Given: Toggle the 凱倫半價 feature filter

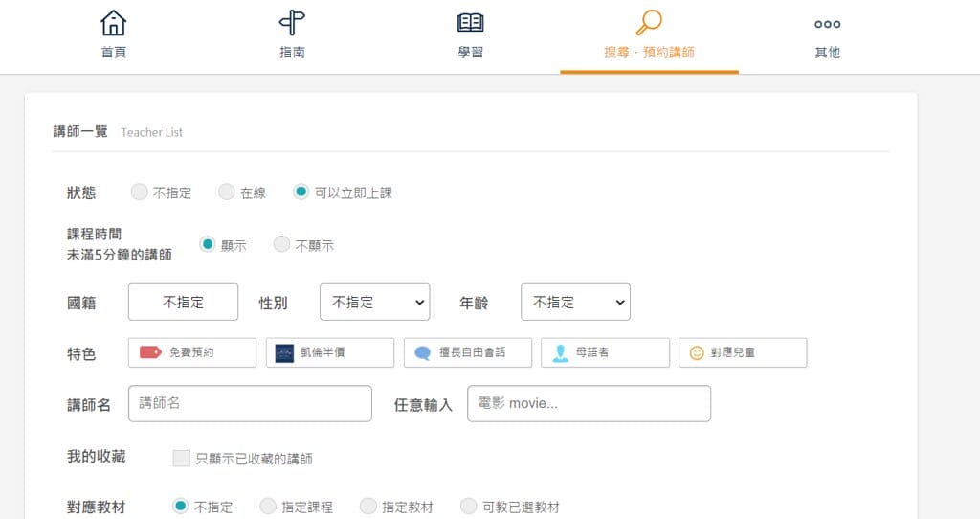Looking at the screenshot, I should click(x=330, y=352).
